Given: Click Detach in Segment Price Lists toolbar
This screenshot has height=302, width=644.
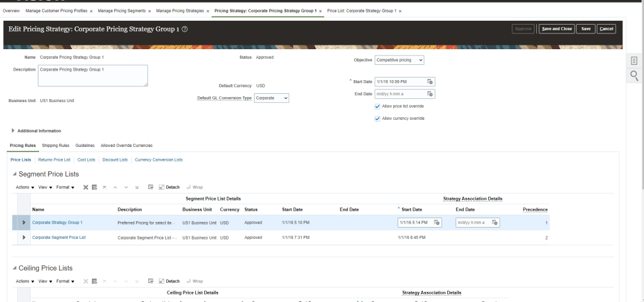Looking at the screenshot, I should click(x=169, y=187).
